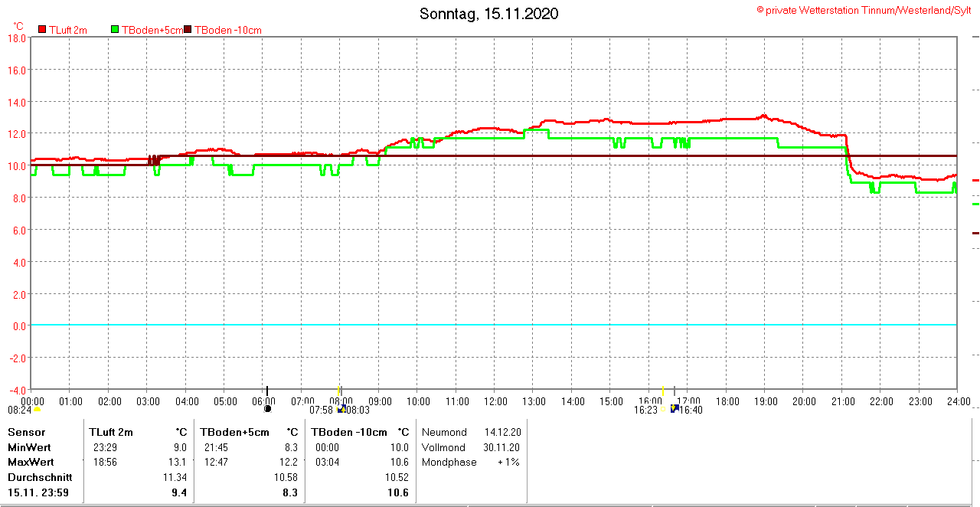980x507 pixels.
Task: Click the TLuft 2m legend label
Action: pos(68,30)
